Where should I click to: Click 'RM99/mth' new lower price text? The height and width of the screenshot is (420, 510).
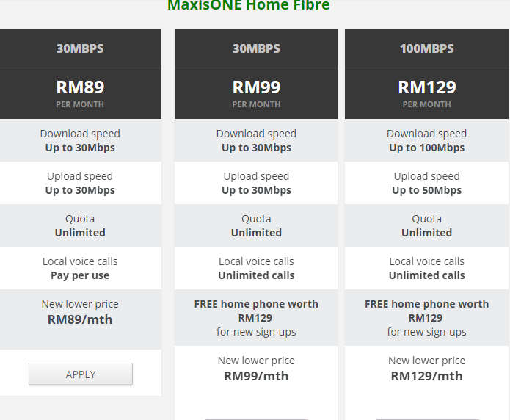tap(256, 376)
